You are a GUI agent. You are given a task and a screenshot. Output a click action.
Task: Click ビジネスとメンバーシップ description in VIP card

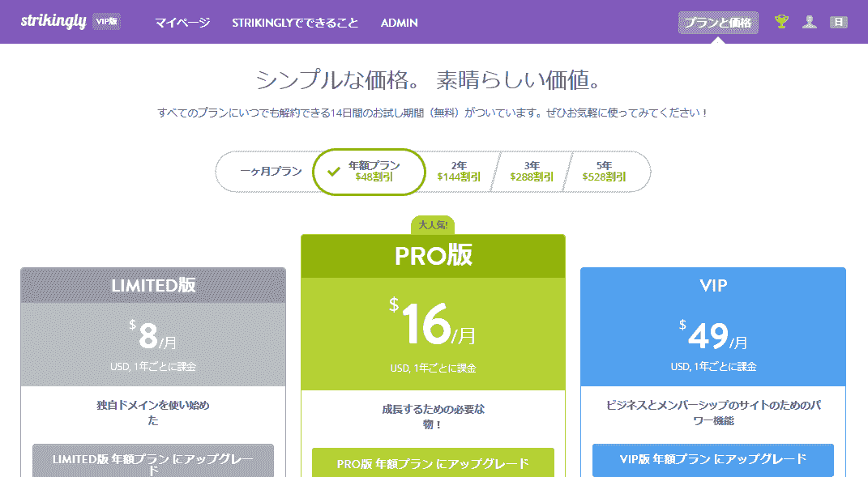pos(713,413)
